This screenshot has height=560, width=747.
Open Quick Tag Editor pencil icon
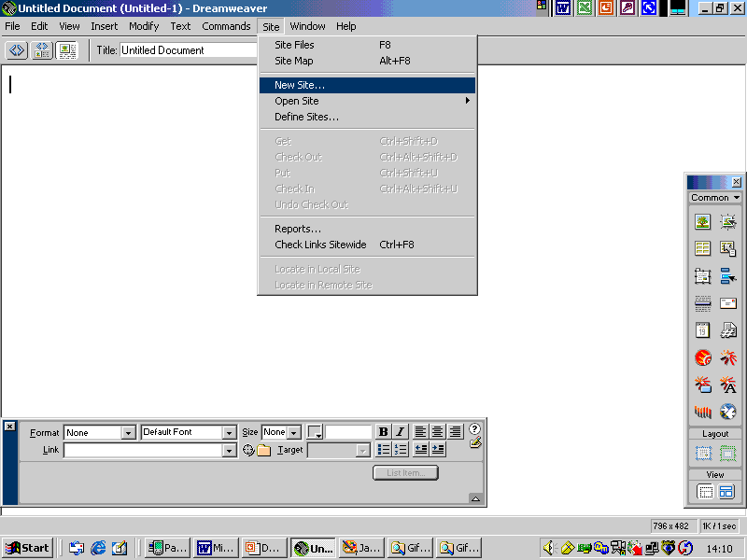pyautogui.click(x=475, y=442)
